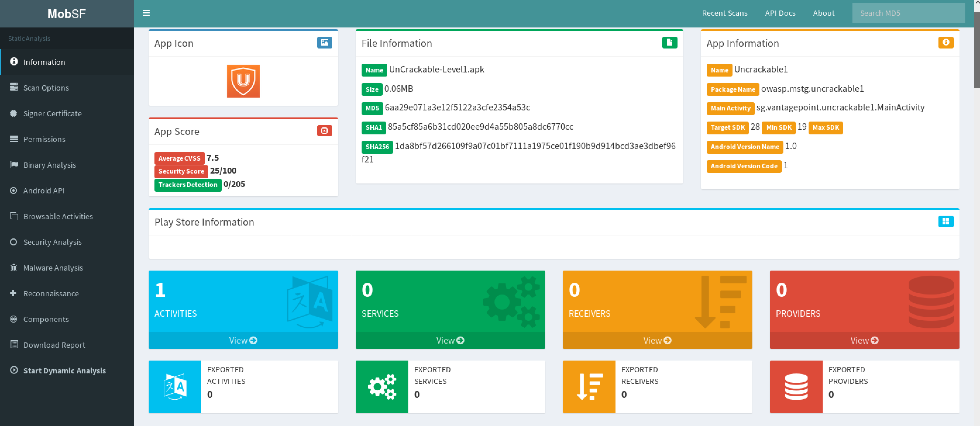This screenshot has width=980, height=426.
Task: Click the Uncrackable orange app icon thumbnail
Action: [243, 81]
